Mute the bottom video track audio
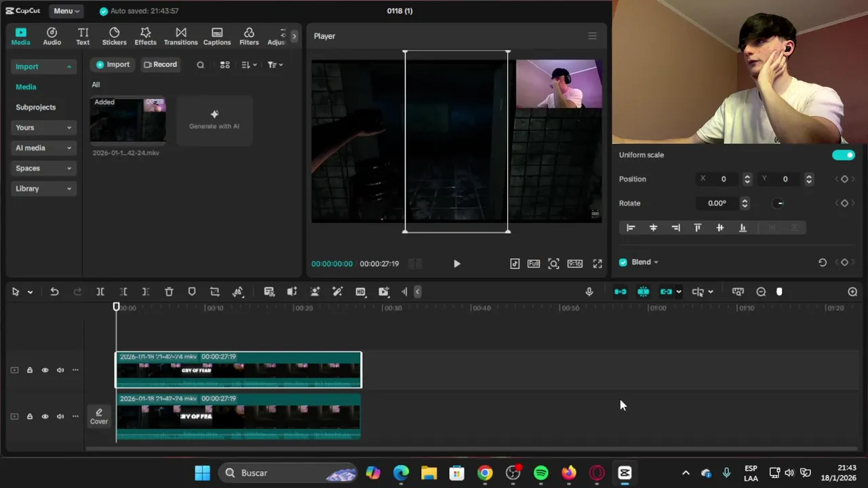 click(60, 416)
